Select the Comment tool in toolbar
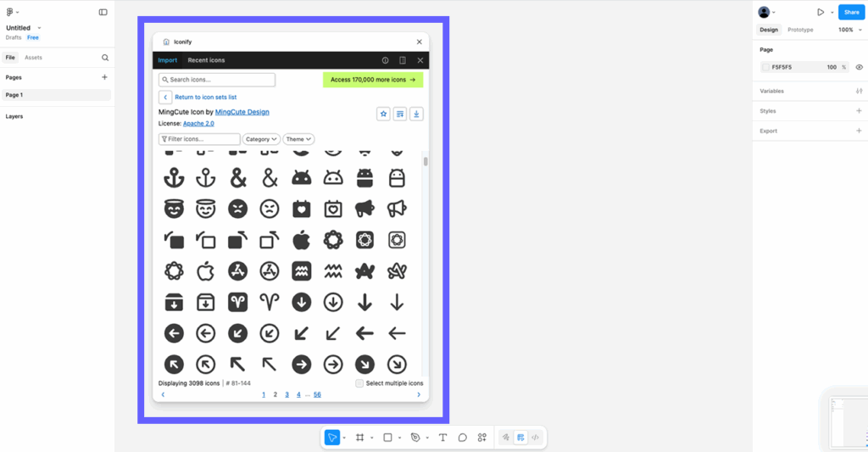 click(462, 438)
